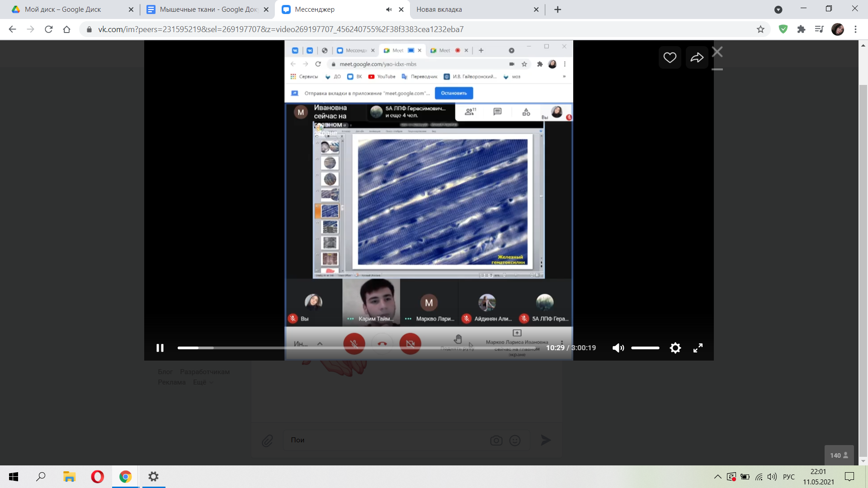
Task: Open the Реклама footer link
Action: [172, 382]
